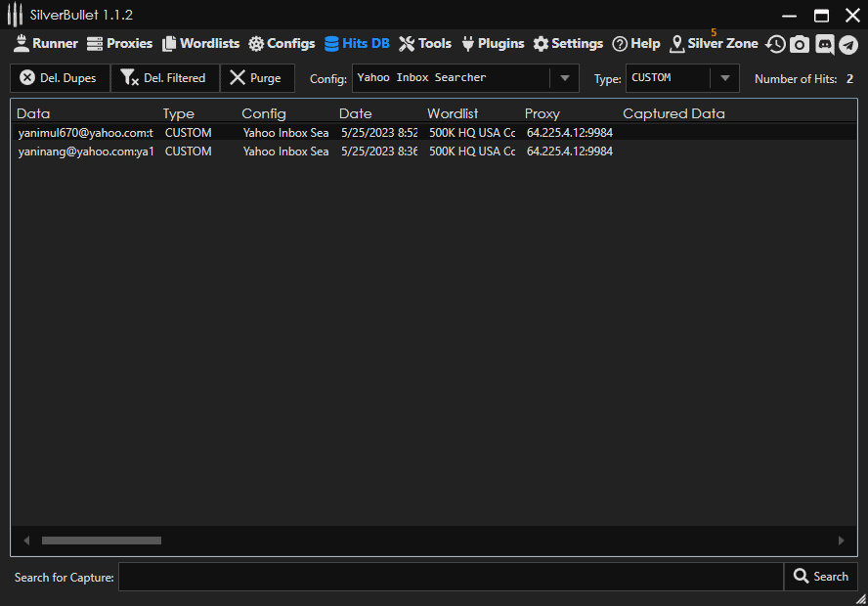The image size is (868, 606).
Task: Click the scrollbar left arrow
Action: [26, 541]
